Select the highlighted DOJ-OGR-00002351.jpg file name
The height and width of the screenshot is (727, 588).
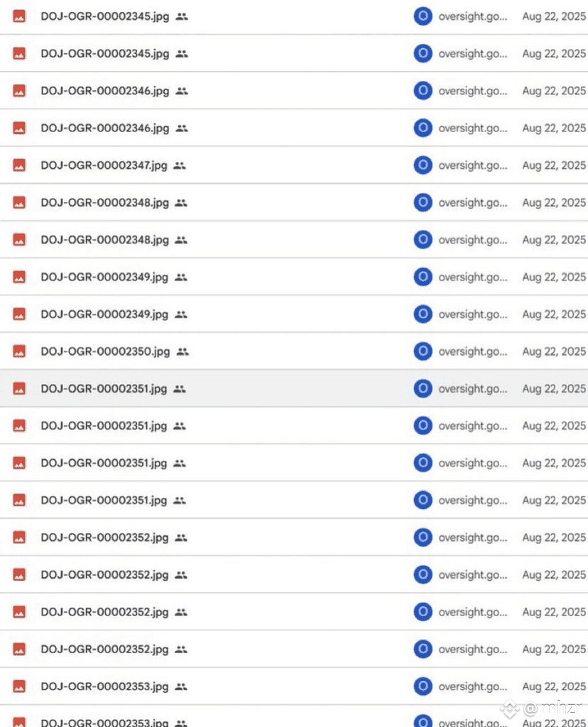pos(104,388)
